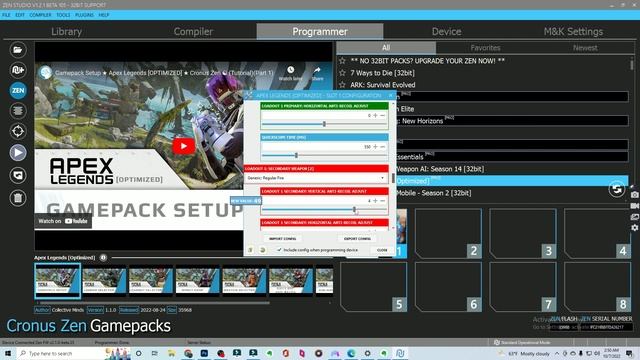Click the Share arrow icon on the video
640x360 pixels.
click(x=317, y=70)
